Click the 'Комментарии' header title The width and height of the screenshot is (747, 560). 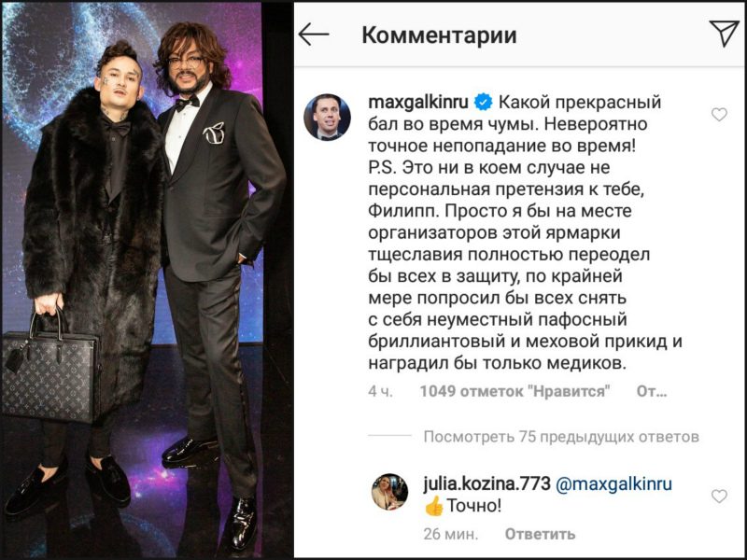439,35
